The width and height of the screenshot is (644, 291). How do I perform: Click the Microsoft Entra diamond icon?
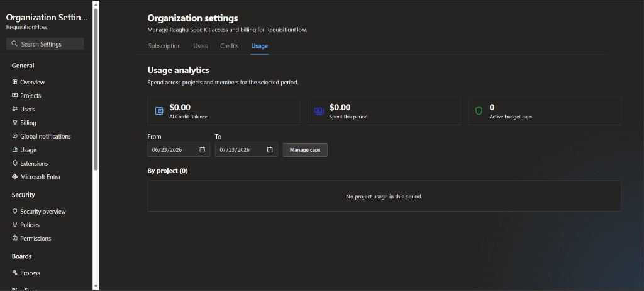15,176
